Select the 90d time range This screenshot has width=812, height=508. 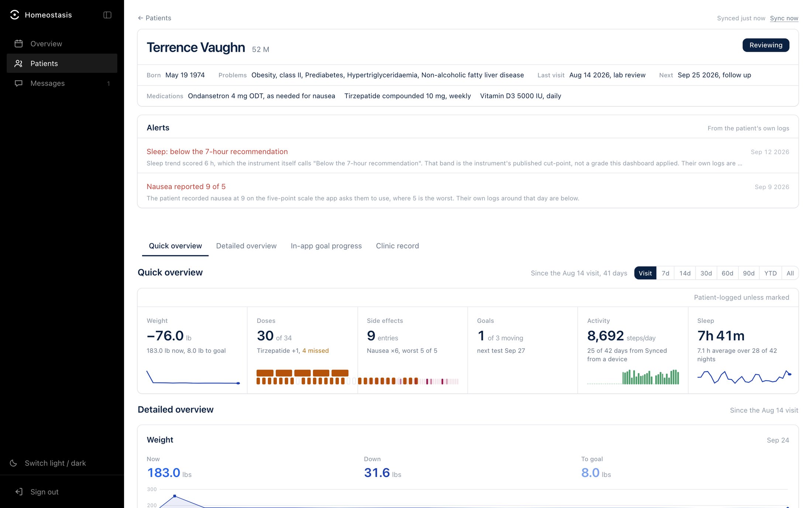pyautogui.click(x=749, y=273)
